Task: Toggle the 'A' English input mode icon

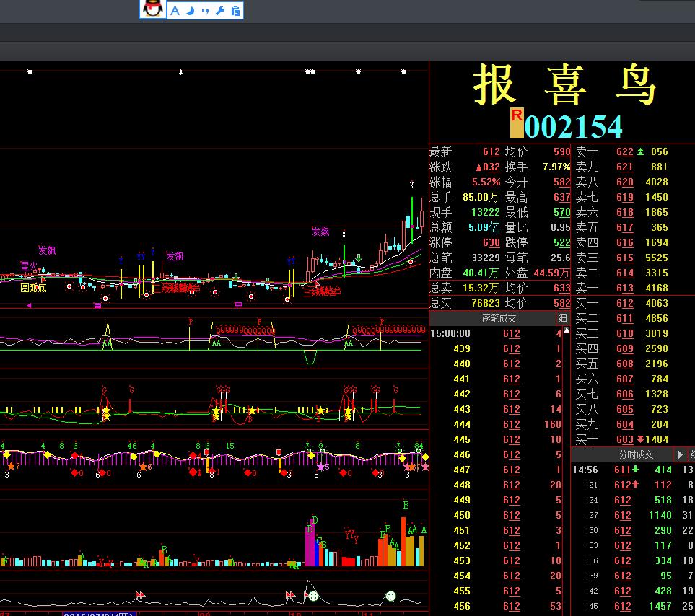Action: click(175, 11)
